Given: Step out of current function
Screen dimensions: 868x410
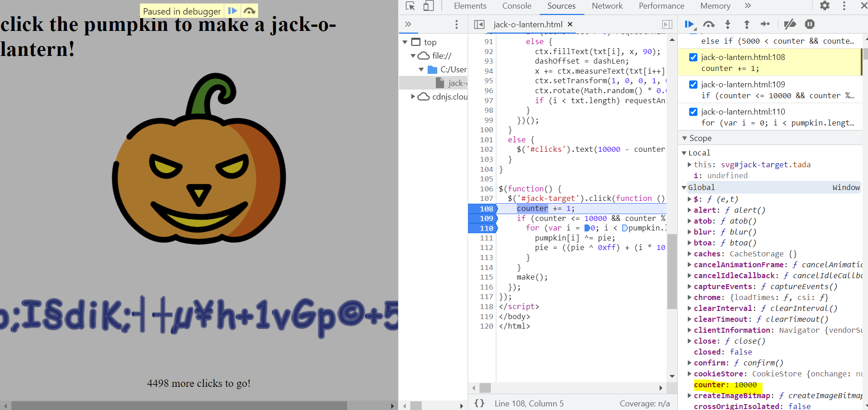Looking at the screenshot, I should (747, 25).
